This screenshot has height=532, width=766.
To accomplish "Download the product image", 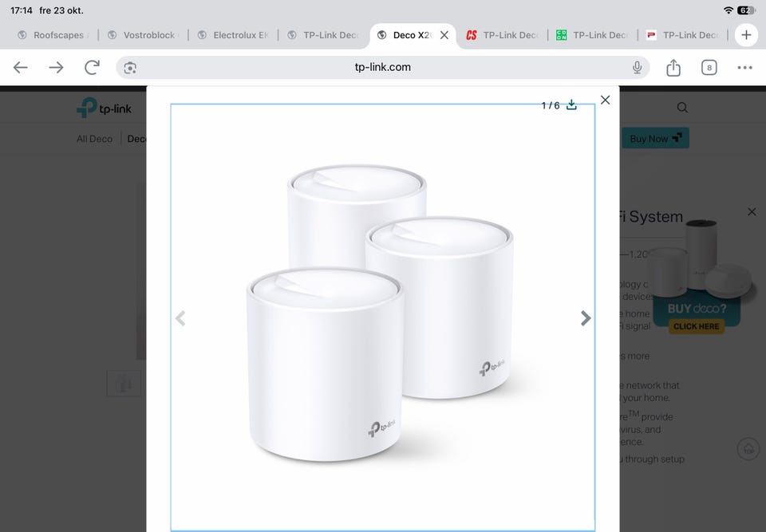I will click(x=571, y=105).
